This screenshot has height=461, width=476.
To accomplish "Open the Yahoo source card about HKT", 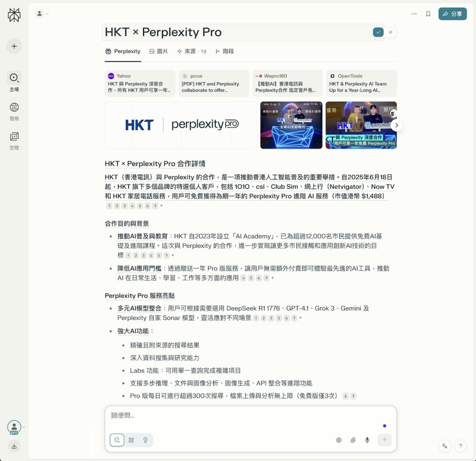I will [x=140, y=83].
